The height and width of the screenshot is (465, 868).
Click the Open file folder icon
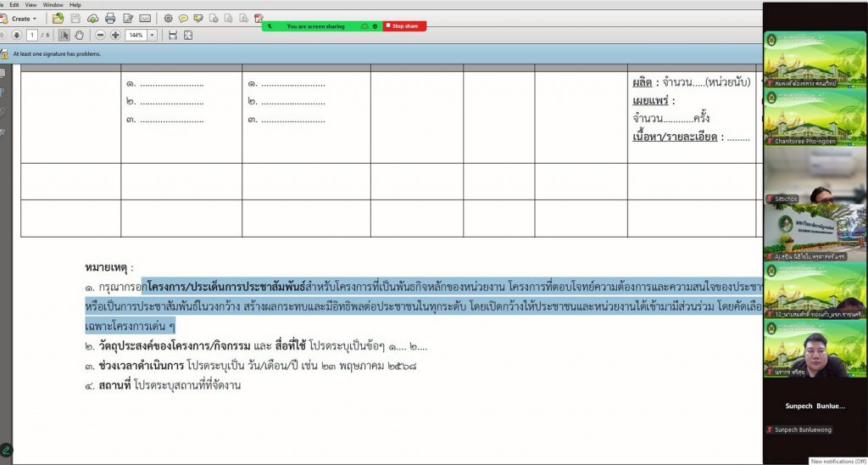tap(58, 18)
